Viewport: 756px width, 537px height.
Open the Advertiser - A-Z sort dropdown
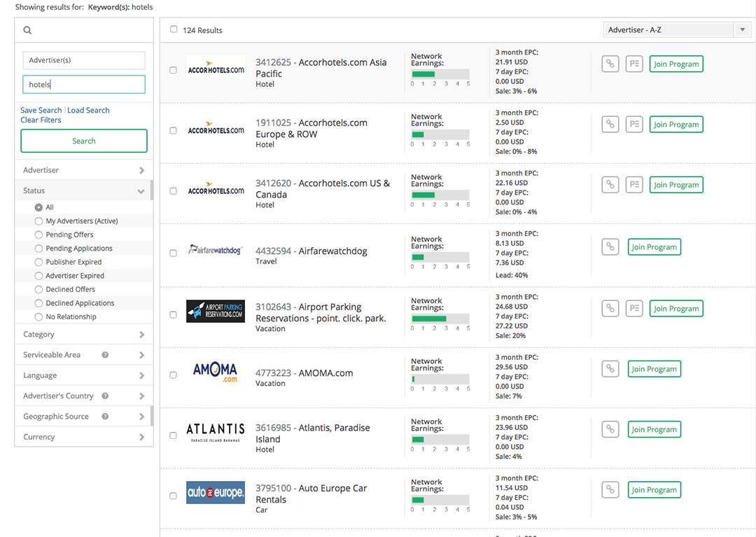coord(676,30)
